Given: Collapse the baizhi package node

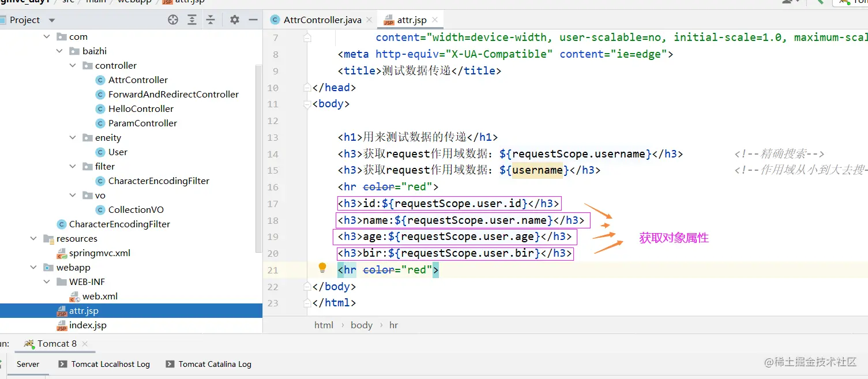Looking at the screenshot, I should 59,51.
